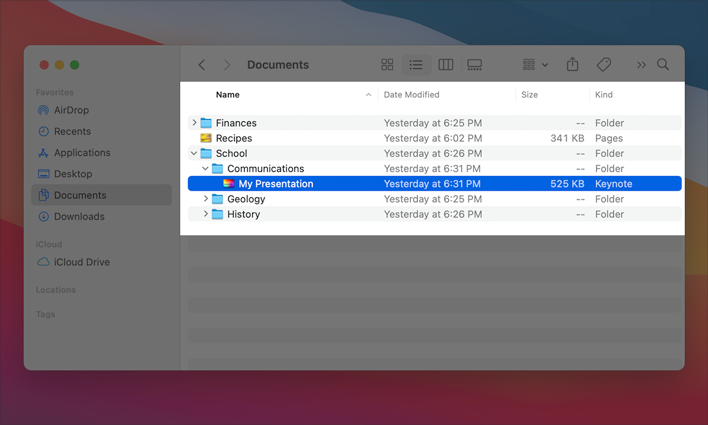This screenshot has height=425, width=708.
Task: Select the Communications folder row
Action: tap(434, 168)
